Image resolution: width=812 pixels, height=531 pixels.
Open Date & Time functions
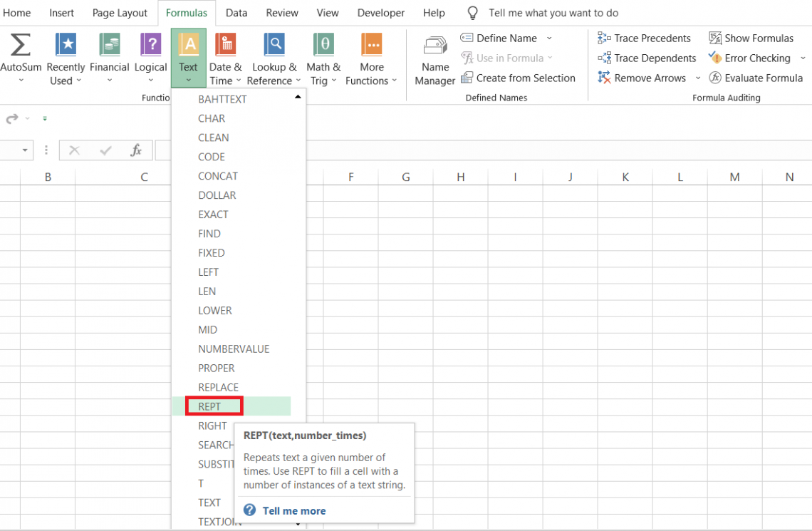coord(225,45)
